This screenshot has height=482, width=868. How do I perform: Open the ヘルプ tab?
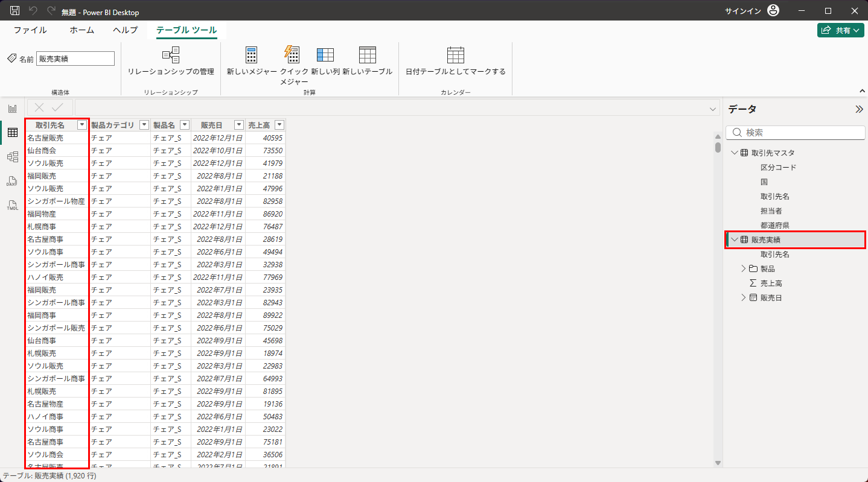coord(125,30)
